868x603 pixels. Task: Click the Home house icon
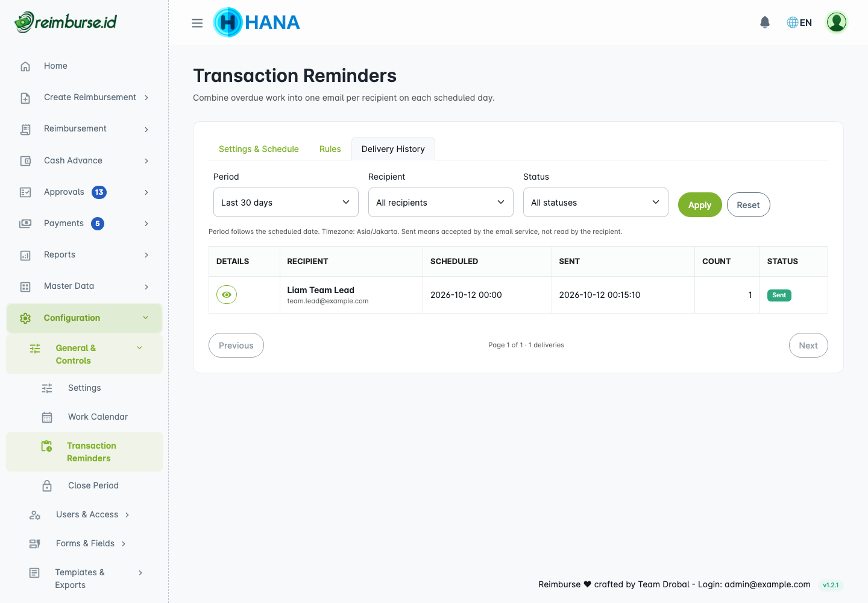pos(25,66)
